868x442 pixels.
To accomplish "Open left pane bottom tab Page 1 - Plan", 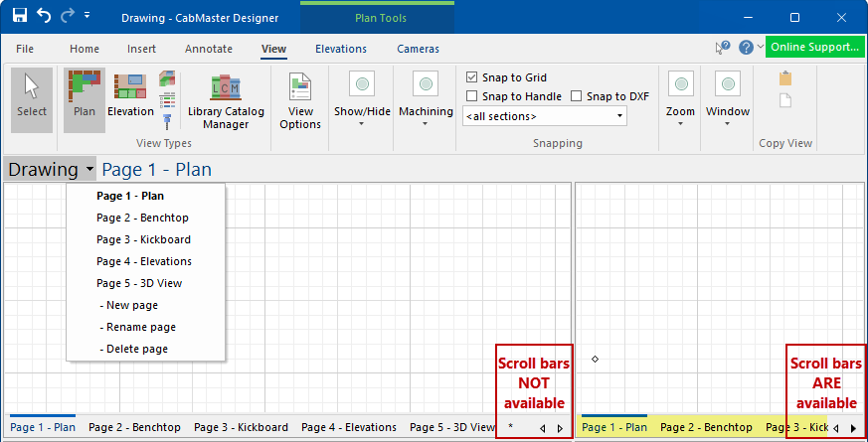I will 43,427.
